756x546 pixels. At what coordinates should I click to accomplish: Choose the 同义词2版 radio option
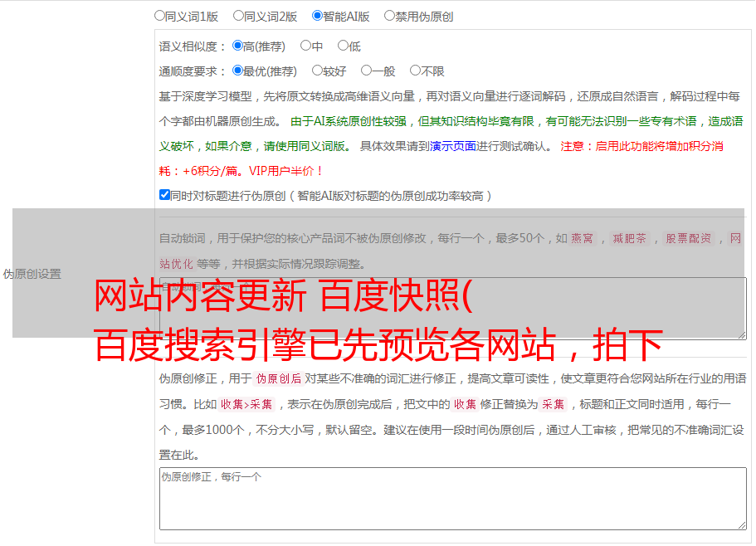coord(238,16)
